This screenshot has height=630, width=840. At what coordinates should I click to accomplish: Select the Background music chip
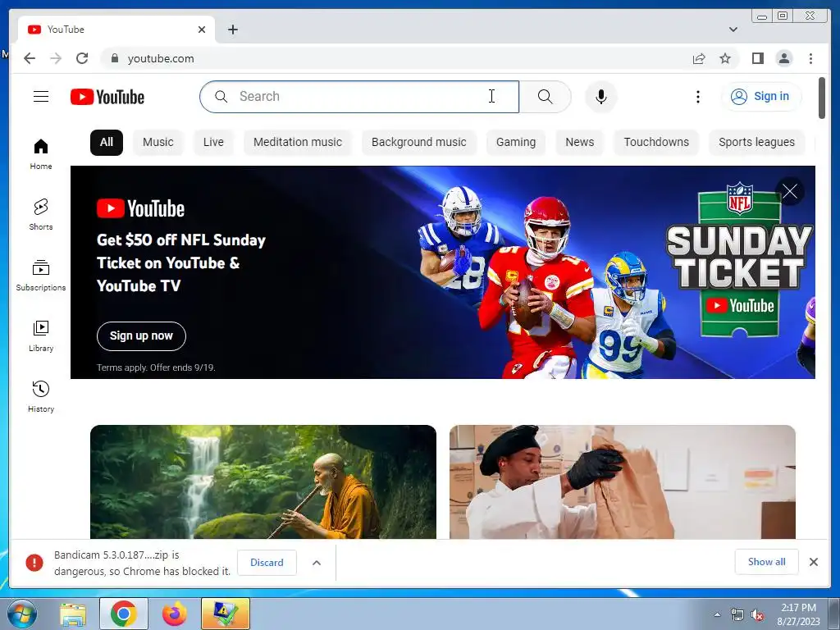point(418,143)
